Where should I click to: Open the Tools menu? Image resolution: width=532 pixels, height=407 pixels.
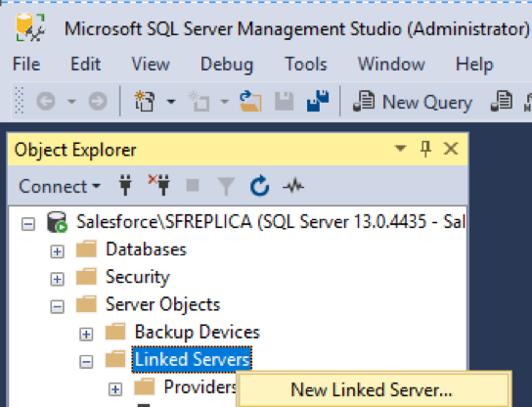click(x=306, y=65)
